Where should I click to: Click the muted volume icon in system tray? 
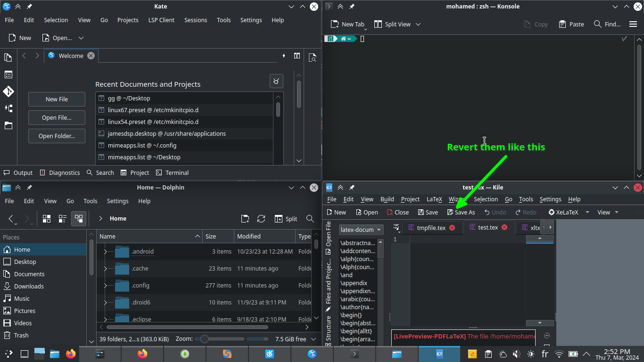516,354
